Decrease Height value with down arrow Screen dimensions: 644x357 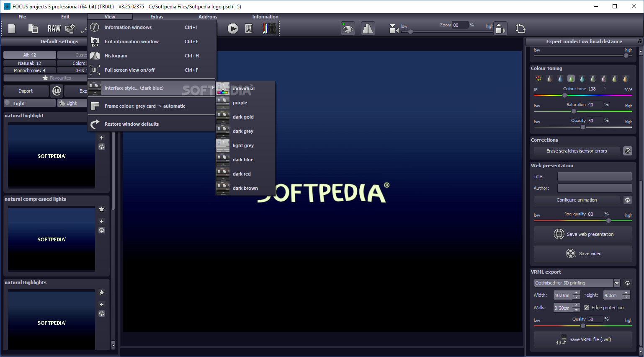[626, 297]
